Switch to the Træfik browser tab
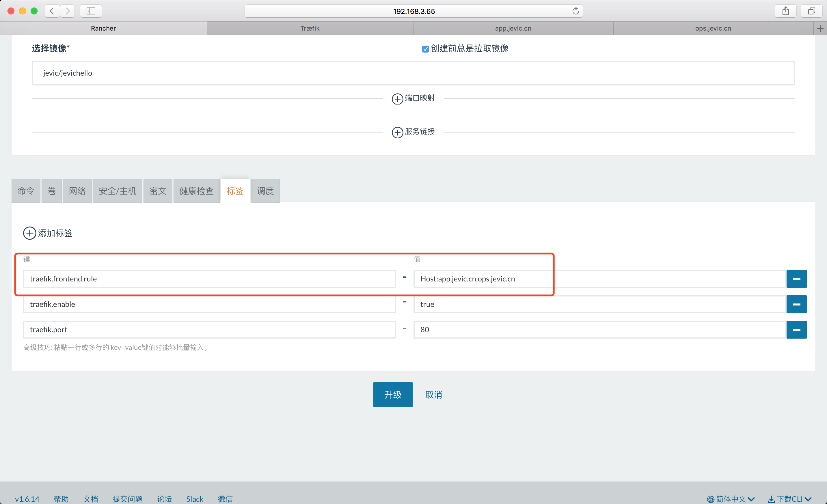 click(x=310, y=29)
